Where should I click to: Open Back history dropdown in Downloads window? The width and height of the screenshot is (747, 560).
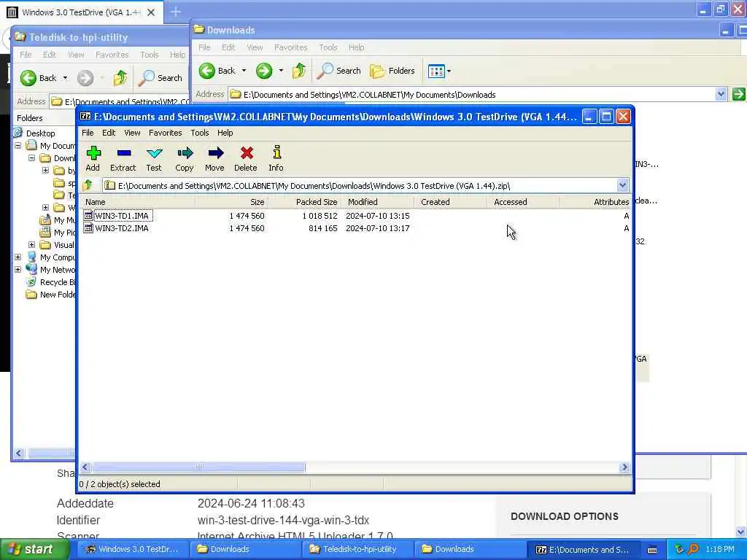coord(244,71)
